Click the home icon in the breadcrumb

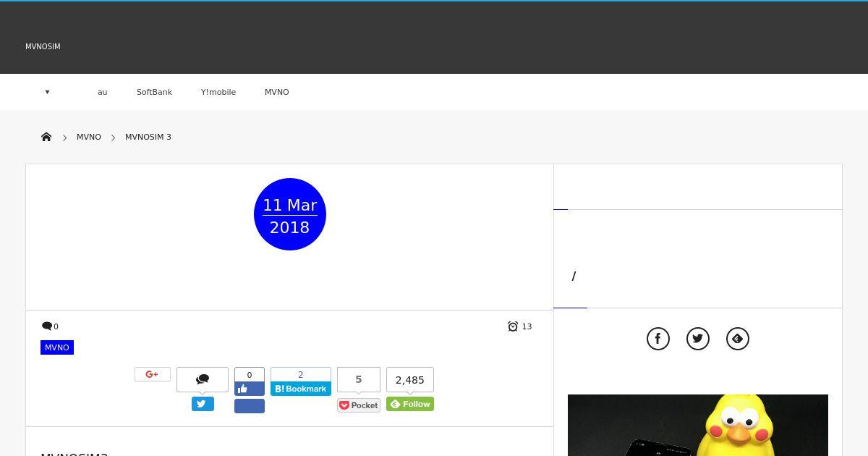tap(46, 137)
